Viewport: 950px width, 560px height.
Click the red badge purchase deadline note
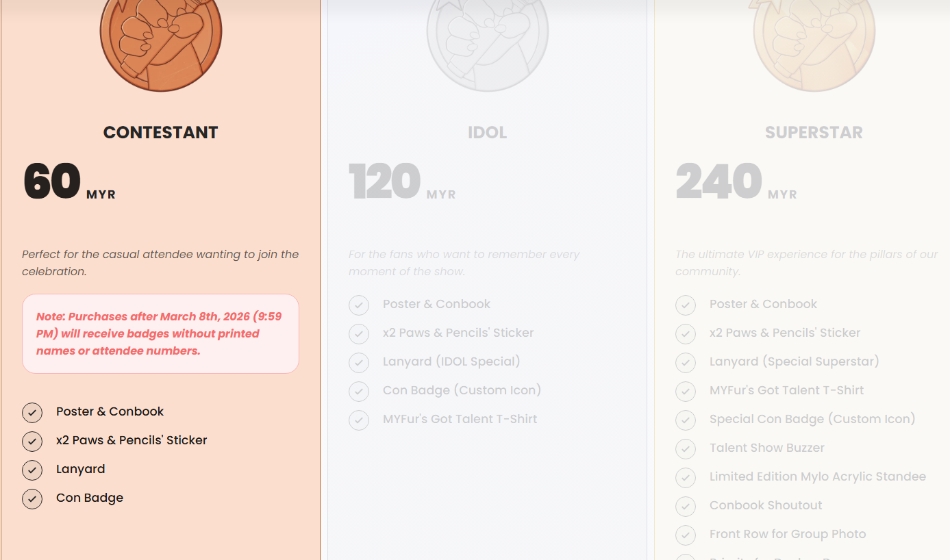point(161,334)
